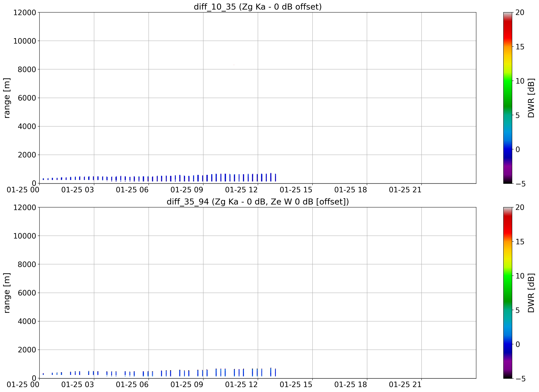
Task: Click y-tick '2000' on the diff_35_94 plot
Action: click(x=27, y=350)
